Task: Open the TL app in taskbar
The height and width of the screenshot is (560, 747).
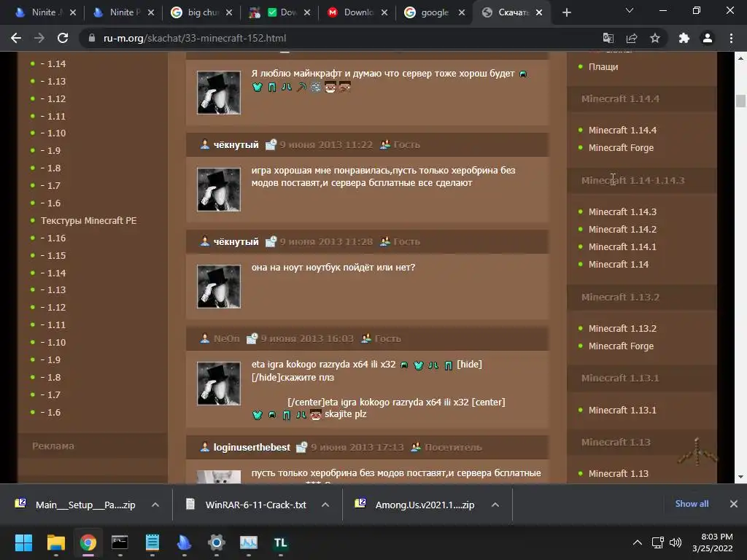Action: [281, 542]
